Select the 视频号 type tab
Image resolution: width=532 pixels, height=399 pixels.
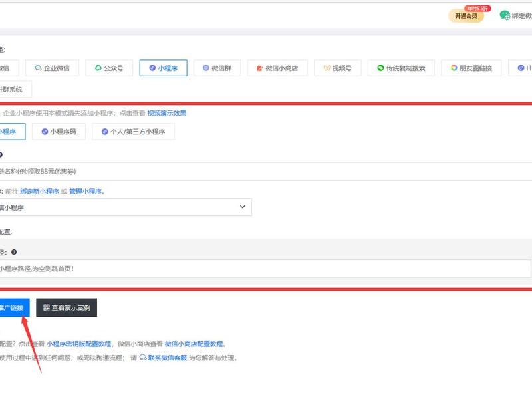[338, 68]
